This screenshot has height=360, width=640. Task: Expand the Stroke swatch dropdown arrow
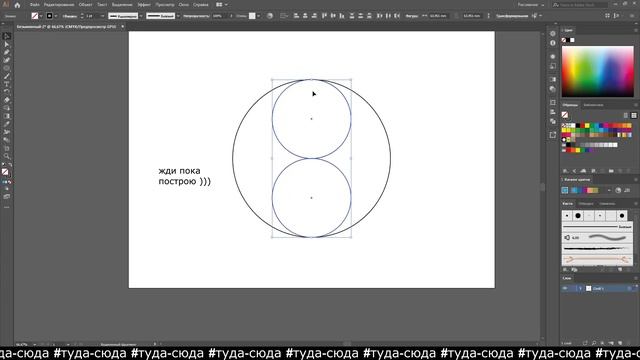pos(56,16)
